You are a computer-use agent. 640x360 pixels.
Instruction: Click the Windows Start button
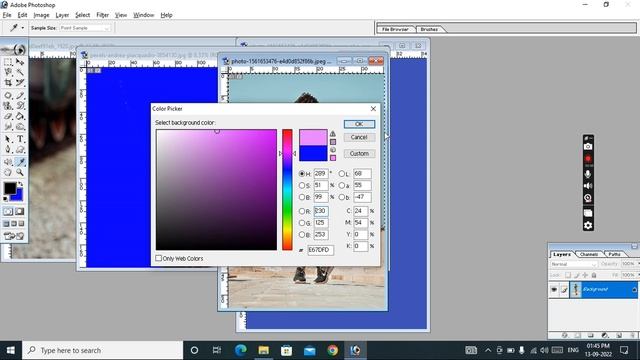point(11,350)
